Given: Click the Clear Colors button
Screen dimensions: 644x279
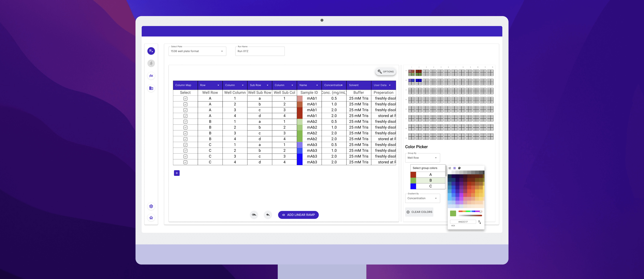Looking at the screenshot, I should point(419,212).
